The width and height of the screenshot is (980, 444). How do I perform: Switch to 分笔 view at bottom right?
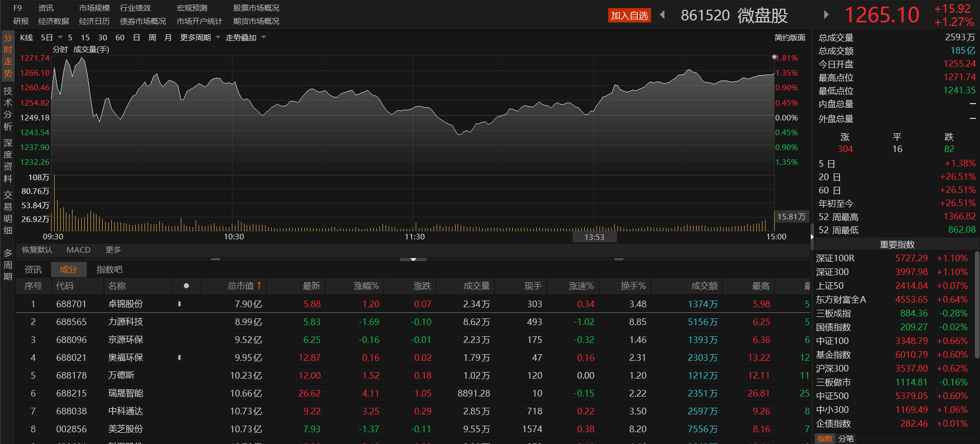(x=846, y=439)
